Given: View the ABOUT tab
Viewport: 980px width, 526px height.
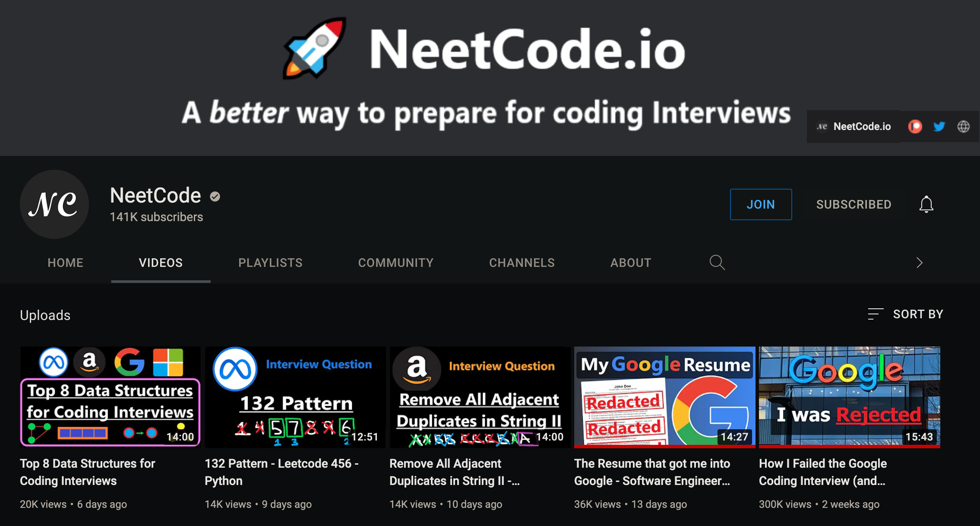Looking at the screenshot, I should coord(631,263).
